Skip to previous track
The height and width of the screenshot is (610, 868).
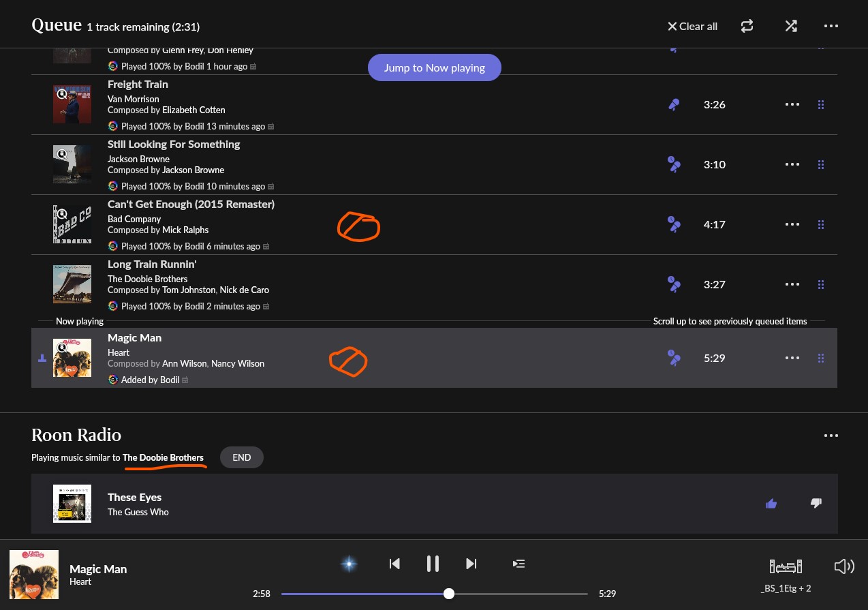pos(394,564)
